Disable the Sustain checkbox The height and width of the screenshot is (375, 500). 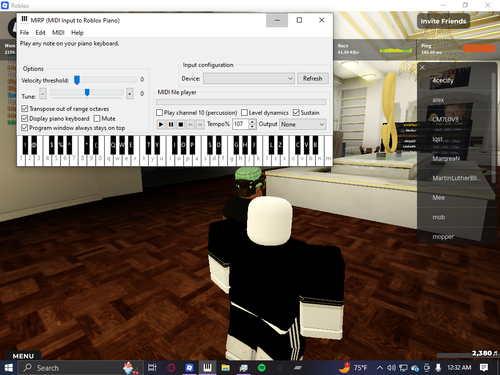coord(296,113)
